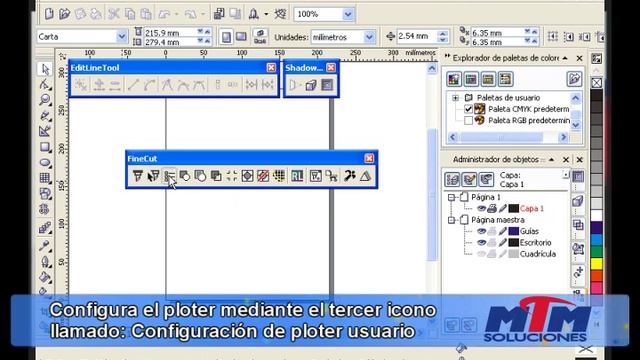Check Paleta RGB predeterminada checkbox
The height and width of the screenshot is (360, 640).
click(468, 120)
